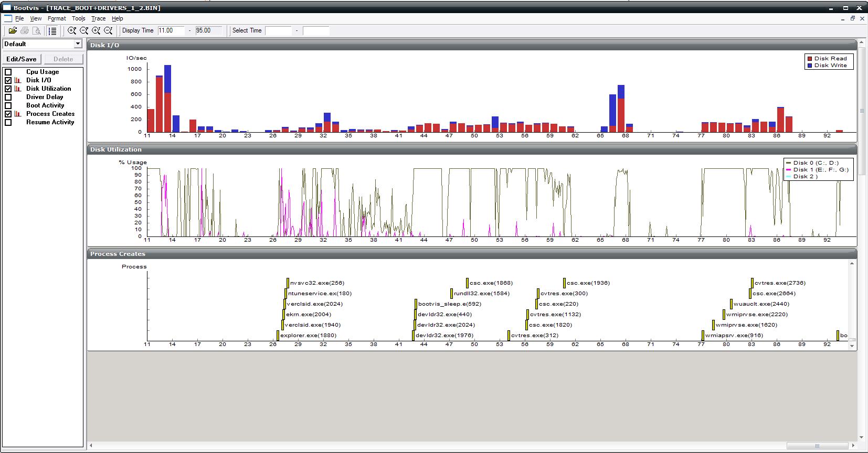Click main graph area scroll-up arrow
Viewport: 868px width, 453px height.
coord(862,42)
